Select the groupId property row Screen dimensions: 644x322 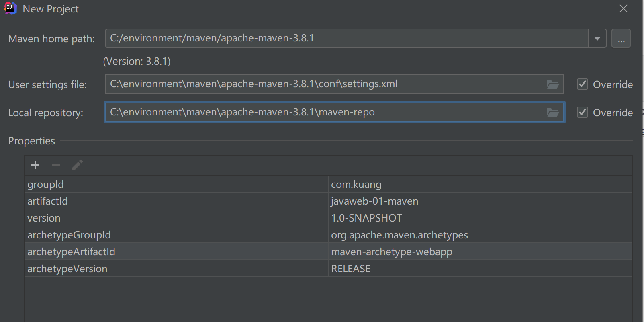(x=328, y=184)
